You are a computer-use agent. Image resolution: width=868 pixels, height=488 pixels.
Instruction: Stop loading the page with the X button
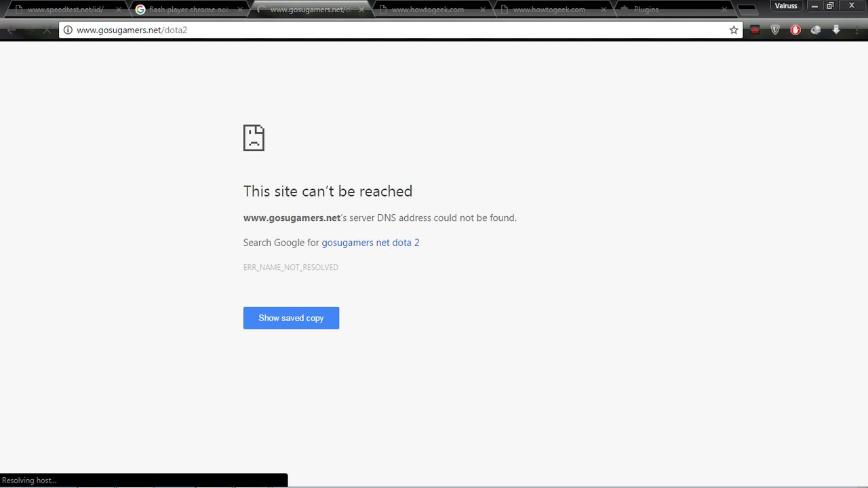tap(47, 30)
